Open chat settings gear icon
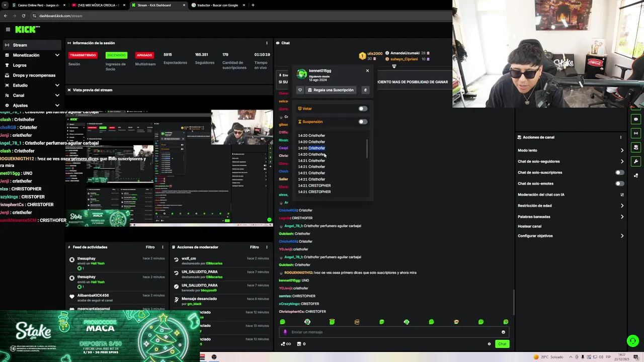 489,344
